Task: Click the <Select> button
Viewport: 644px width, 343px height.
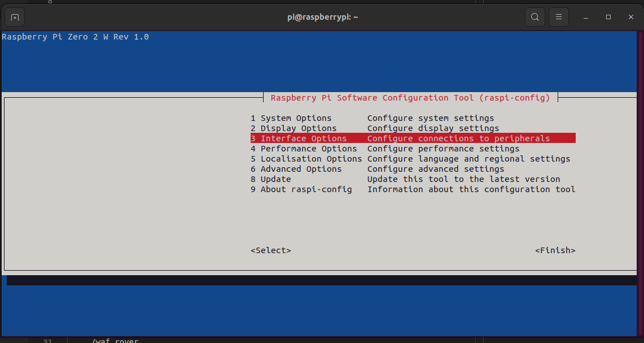Action: click(x=271, y=250)
